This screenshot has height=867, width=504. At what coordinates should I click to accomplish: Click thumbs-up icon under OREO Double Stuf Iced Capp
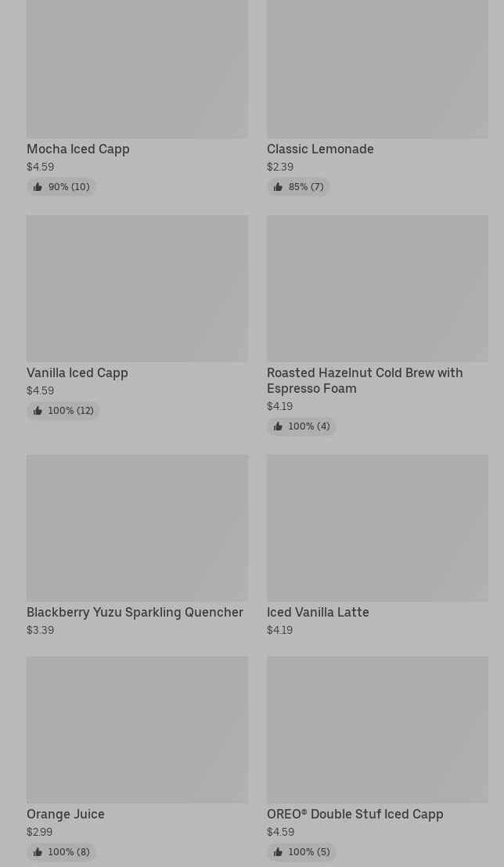[x=278, y=852]
